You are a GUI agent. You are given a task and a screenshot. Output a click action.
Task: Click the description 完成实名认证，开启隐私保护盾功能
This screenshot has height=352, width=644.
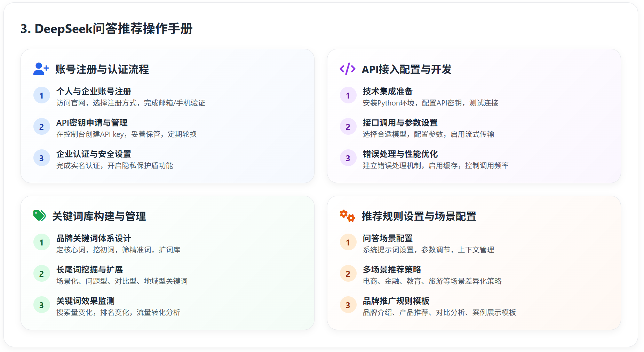[x=115, y=166]
